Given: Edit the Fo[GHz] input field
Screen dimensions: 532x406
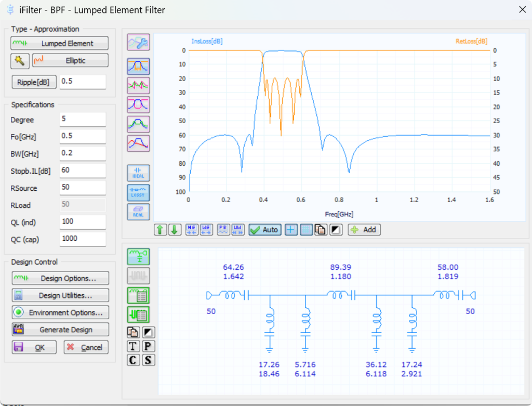Looking at the screenshot, I should coord(83,136).
